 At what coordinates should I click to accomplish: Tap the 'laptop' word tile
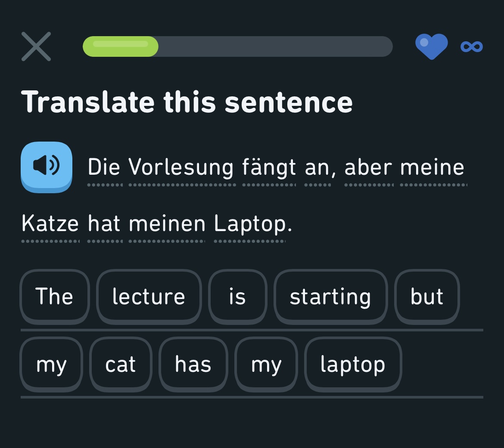point(353,364)
